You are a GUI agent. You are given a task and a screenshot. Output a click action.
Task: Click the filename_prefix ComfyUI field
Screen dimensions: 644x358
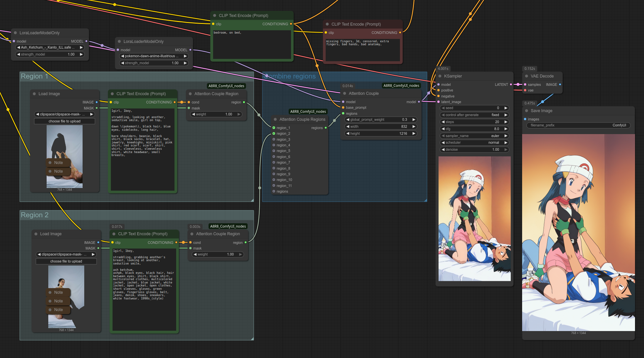pos(578,125)
